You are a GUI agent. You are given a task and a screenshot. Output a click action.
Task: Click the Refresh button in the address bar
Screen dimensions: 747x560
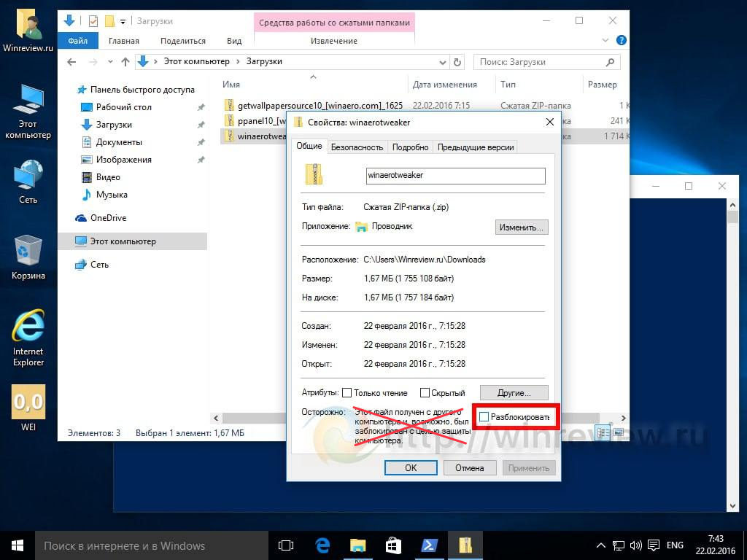(457, 62)
